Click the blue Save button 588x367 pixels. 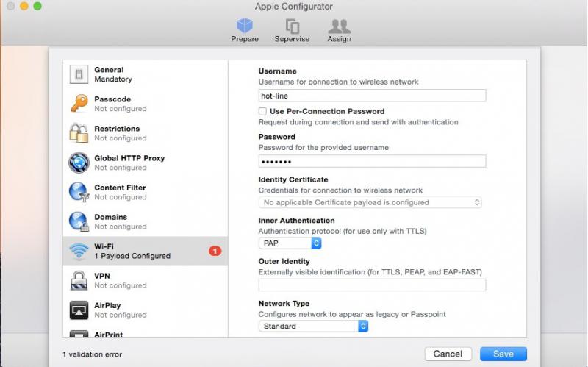(x=503, y=354)
